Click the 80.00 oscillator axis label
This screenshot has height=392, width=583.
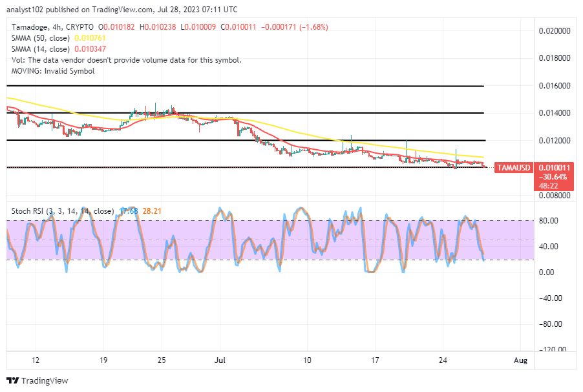(549, 221)
